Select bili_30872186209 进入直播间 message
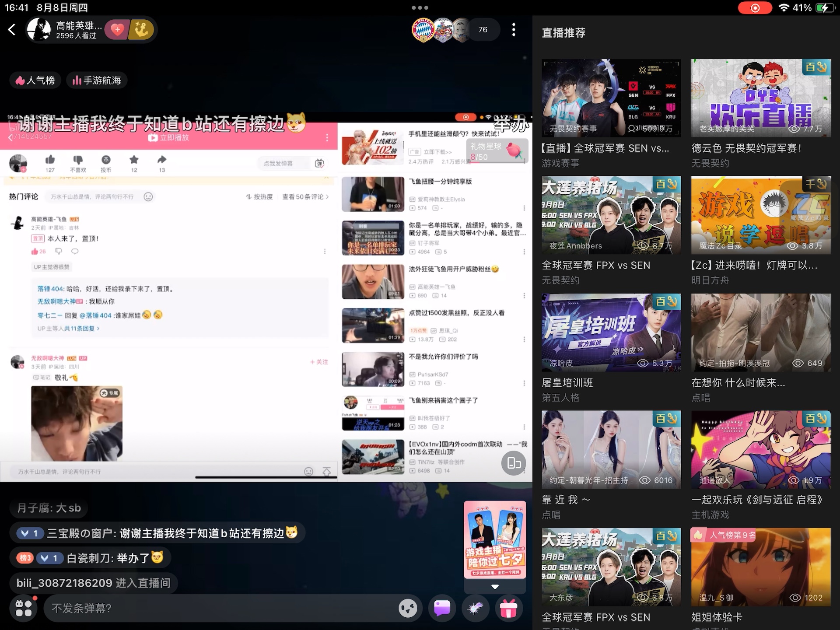840x630 pixels. [x=94, y=583]
